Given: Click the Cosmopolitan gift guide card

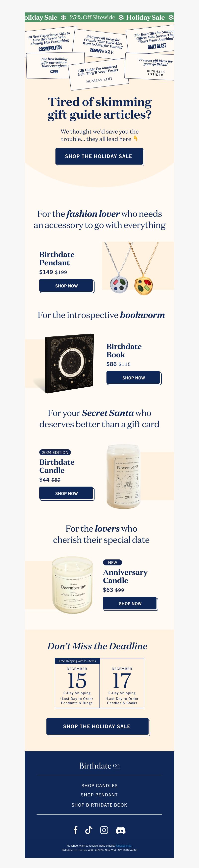Looking at the screenshot, I should 50,41.
